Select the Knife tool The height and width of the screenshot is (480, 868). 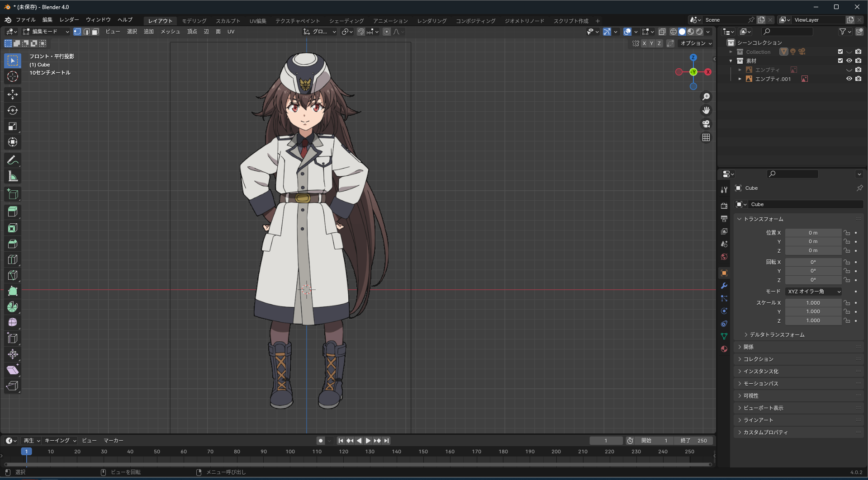coord(13,275)
